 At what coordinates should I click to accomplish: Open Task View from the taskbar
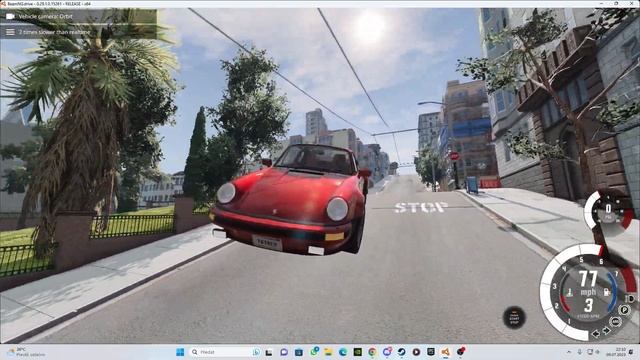(x=269, y=352)
